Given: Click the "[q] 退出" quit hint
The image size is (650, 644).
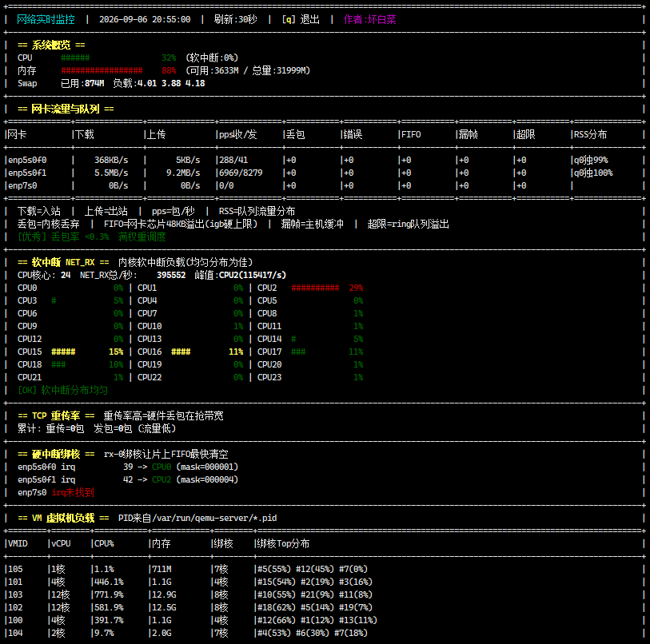Looking at the screenshot, I should (x=301, y=19).
